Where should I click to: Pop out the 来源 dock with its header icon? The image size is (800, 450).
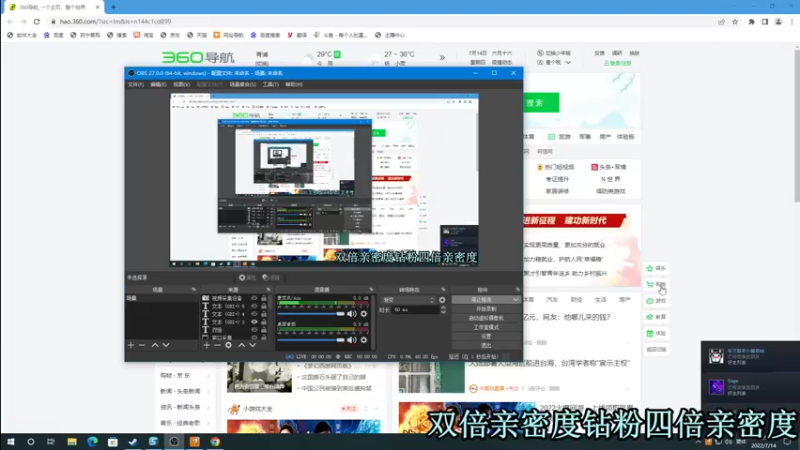(x=268, y=290)
